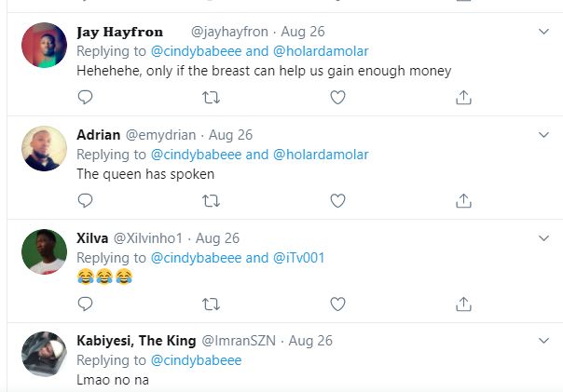563x392 pixels.
Task: Share Xilva's tweet
Action: (463, 303)
